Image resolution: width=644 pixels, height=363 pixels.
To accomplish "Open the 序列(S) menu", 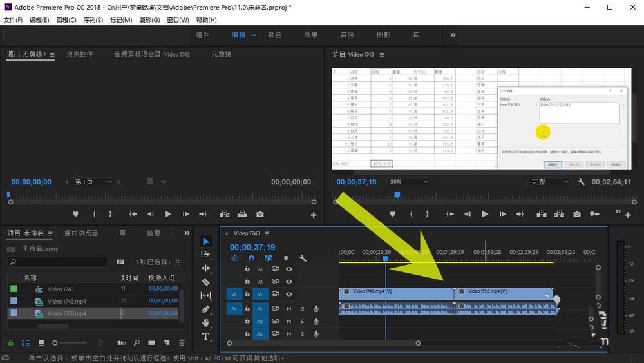I will [93, 20].
